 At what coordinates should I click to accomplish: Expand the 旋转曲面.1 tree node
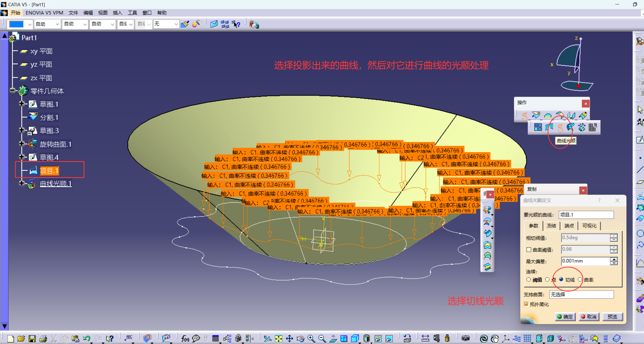pos(22,144)
